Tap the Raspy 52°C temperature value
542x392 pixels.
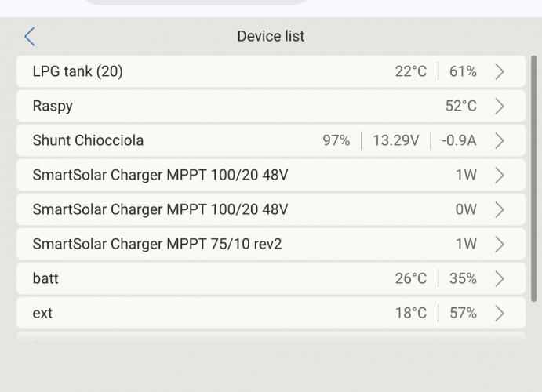[x=460, y=107]
